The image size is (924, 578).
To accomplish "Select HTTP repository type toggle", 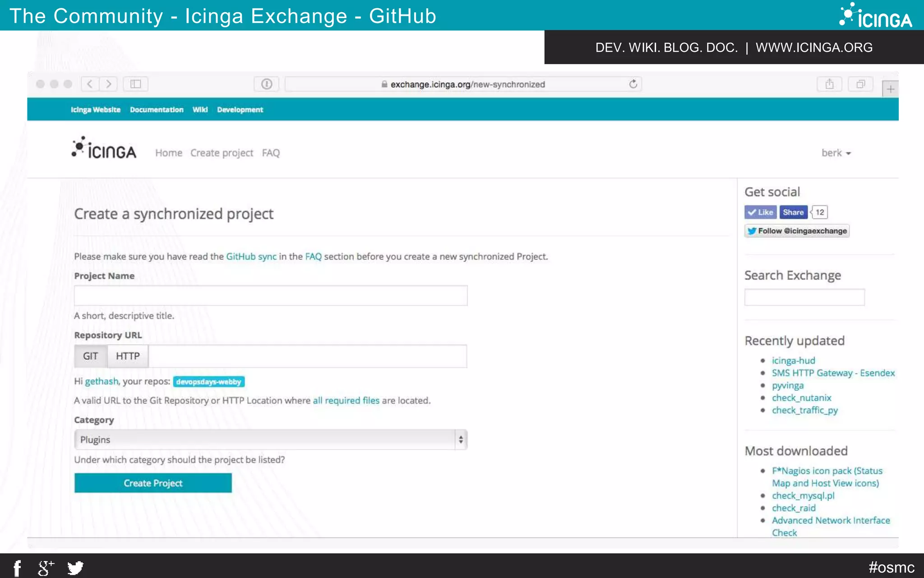I will (x=128, y=356).
